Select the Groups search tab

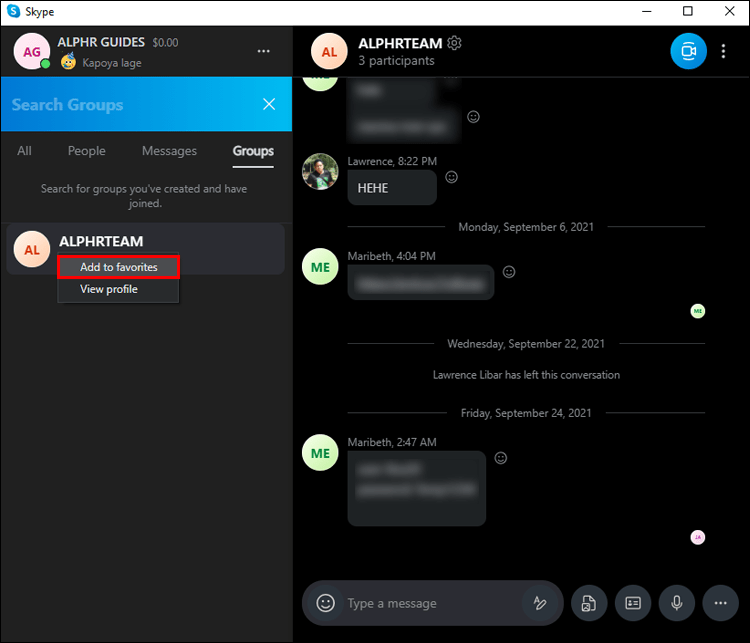[253, 151]
